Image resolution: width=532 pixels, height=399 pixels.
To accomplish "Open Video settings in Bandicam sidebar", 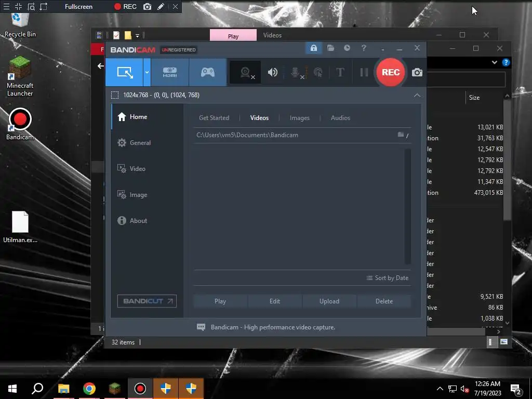I will click(147, 169).
